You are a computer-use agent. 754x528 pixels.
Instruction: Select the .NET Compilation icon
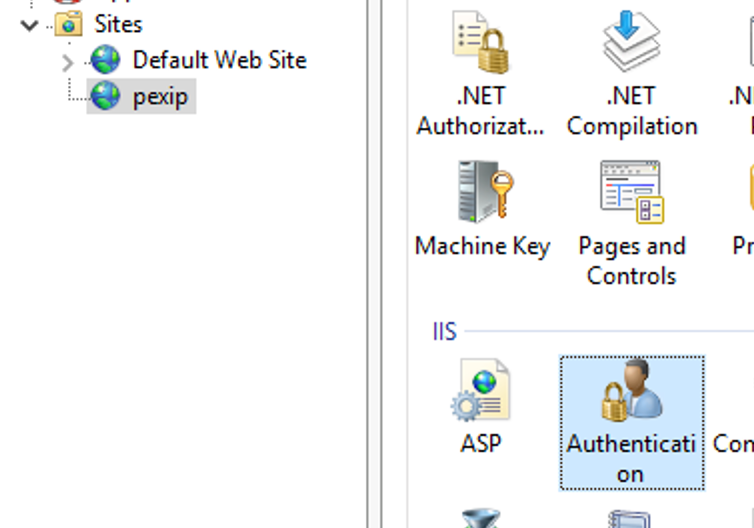tap(631, 42)
